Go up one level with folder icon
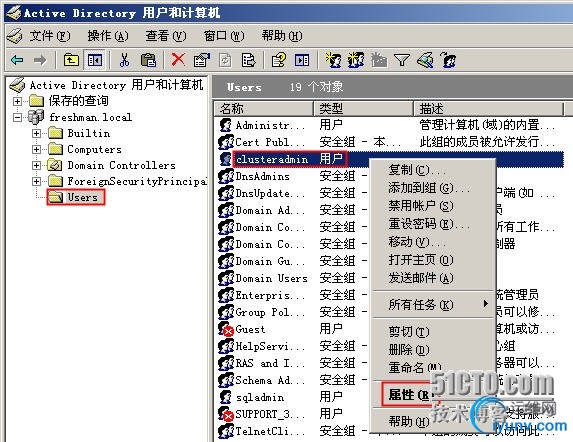 [71, 60]
